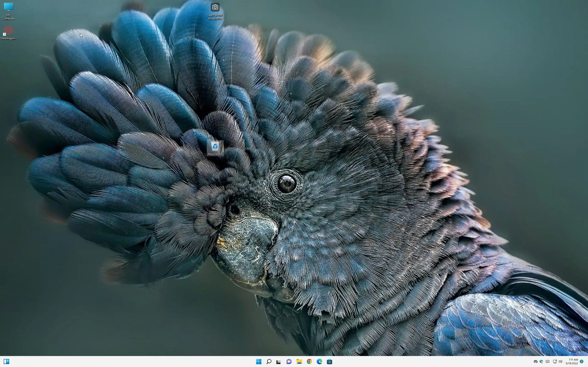The height and width of the screenshot is (367, 588).
Task: Open the Widgets panel button
Action: pos(7,362)
